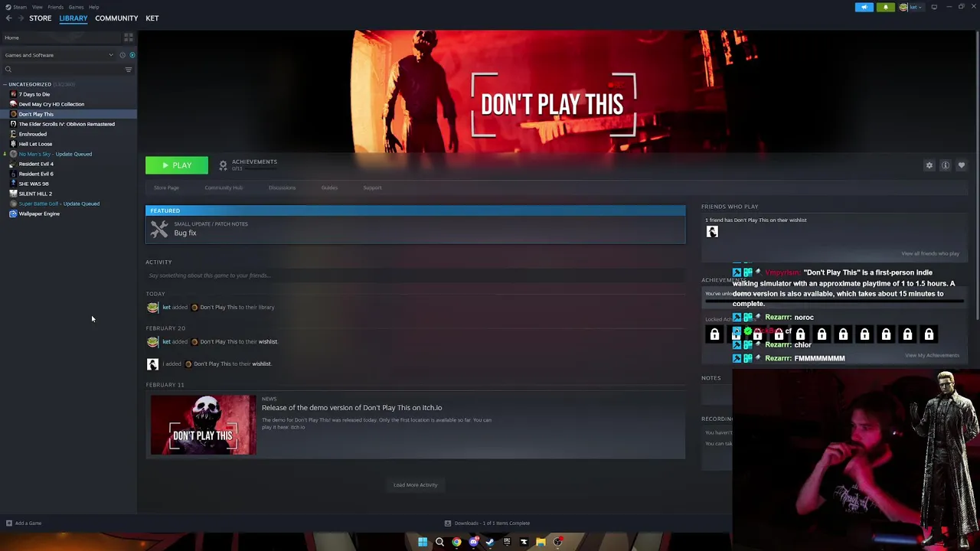Viewport: 980px width, 551px height.
Task: Open the Windows Start button
Action: coord(423,542)
